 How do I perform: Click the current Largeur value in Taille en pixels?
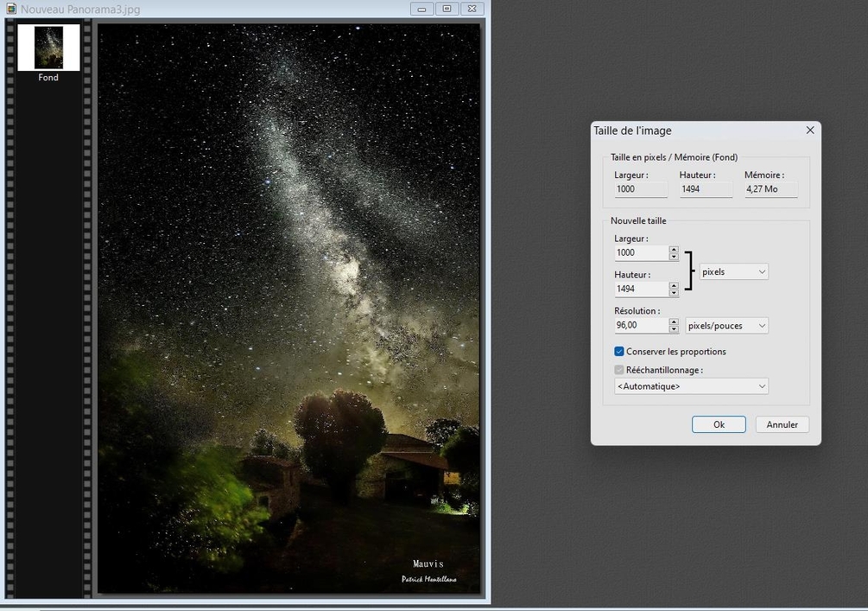tap(641, 189)
